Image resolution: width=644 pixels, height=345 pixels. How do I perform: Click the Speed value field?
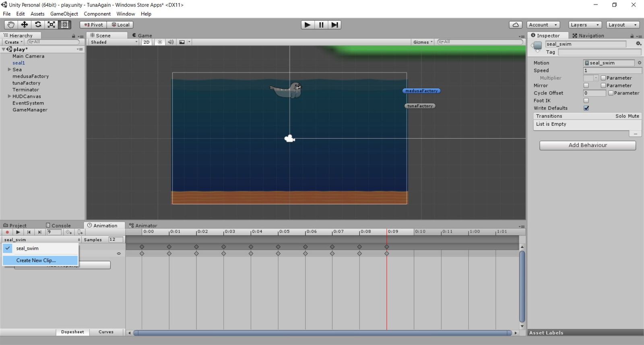coord(612,70)
